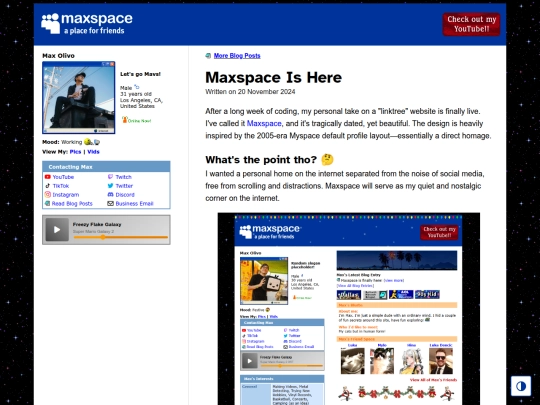The height and width of the screenshot is (405, 540).
Task: Click the music player progress slider
Action: tap(121, 237)
